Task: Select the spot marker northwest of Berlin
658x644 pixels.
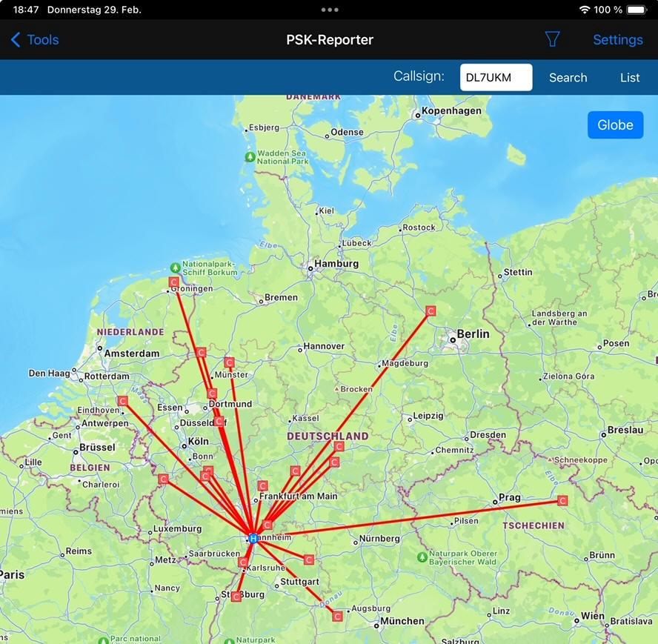Action: [x=431, y=311]
